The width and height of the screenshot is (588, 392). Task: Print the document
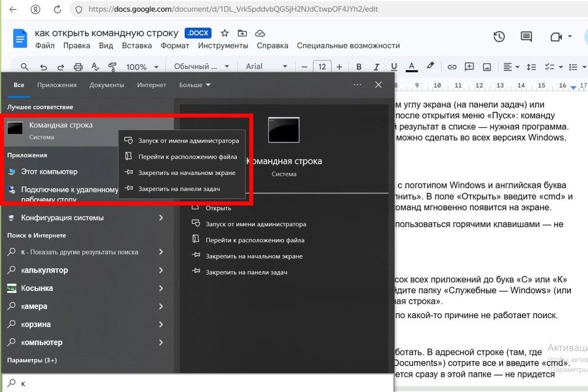click(78, 67)
